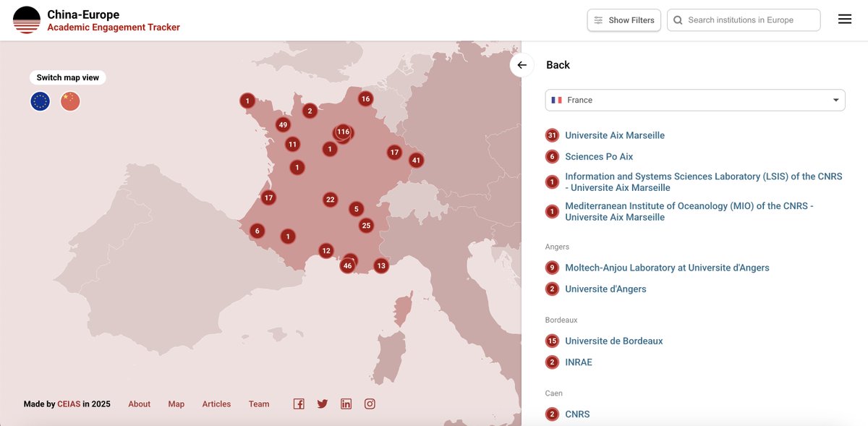Click the Angers city heading
This screenshot has width=868, height=426.
point(557,247)
